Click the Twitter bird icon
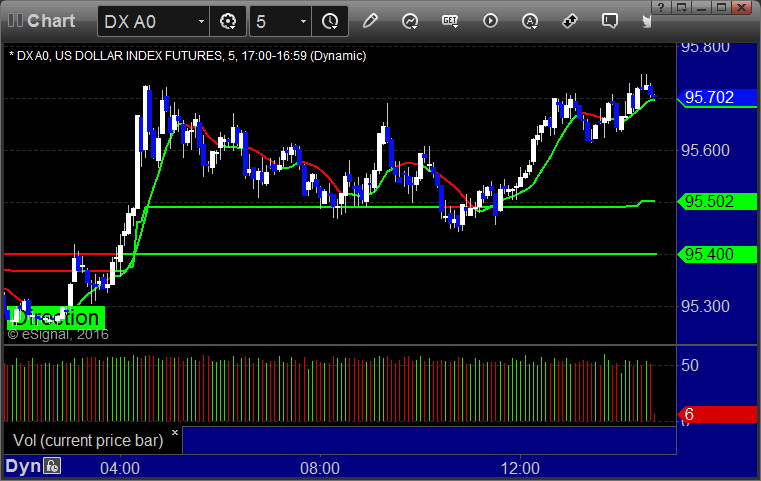Viewport: 761px width, 481px height. coord(646,21)
